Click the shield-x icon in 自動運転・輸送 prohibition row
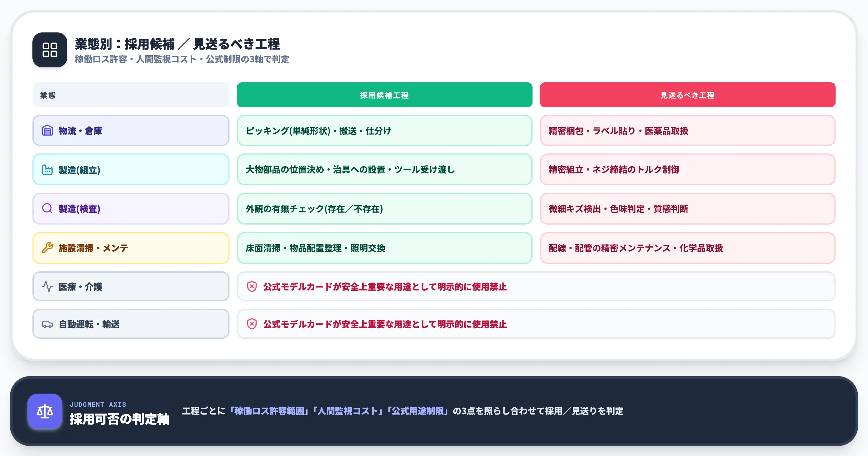 pyautogui.click(x=252, y=324)
